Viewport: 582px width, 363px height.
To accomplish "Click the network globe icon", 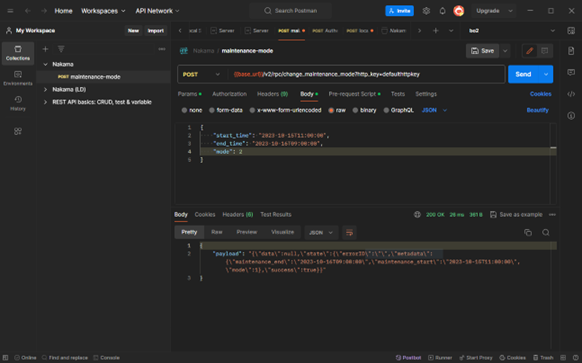I will (417, 215).
